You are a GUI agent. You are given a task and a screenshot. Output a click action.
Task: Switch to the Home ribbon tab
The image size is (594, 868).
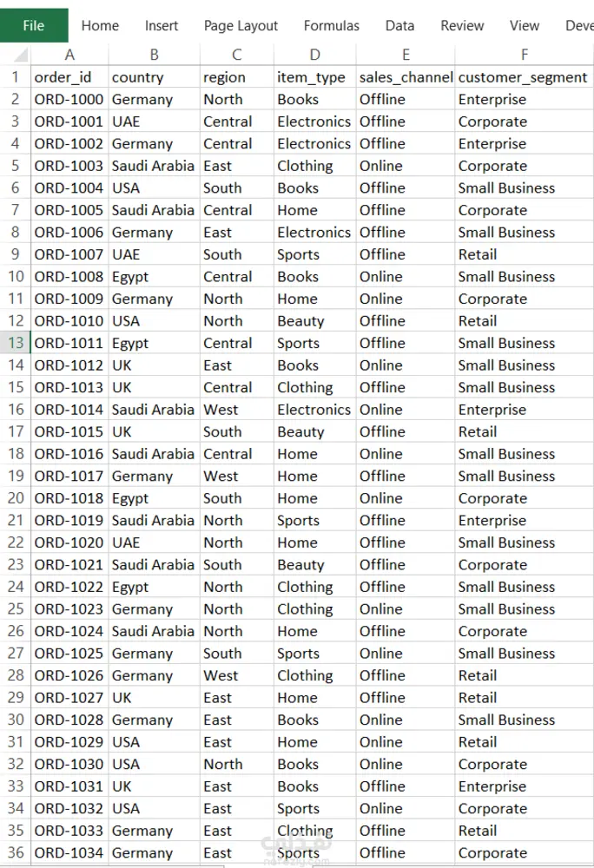click(x=100, y=25)
